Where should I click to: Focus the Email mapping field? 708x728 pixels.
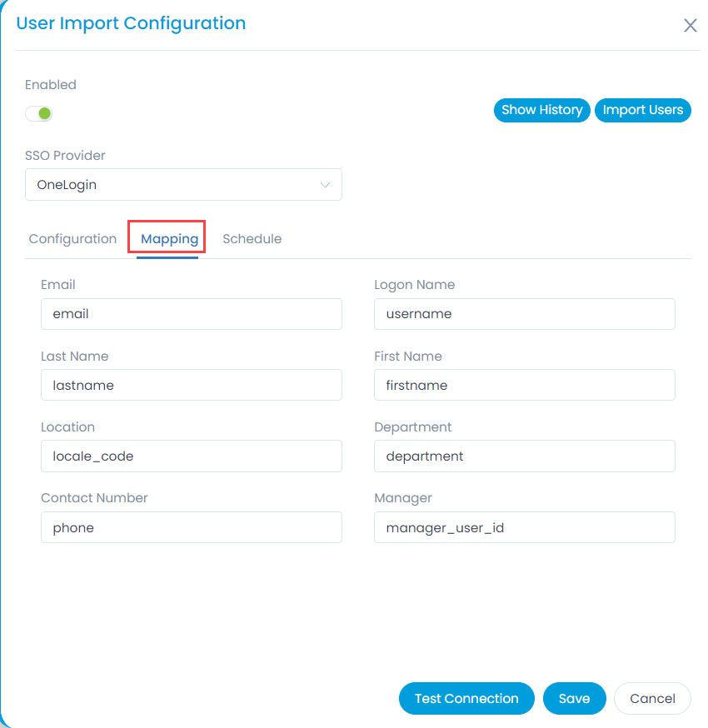click(192, 314)
